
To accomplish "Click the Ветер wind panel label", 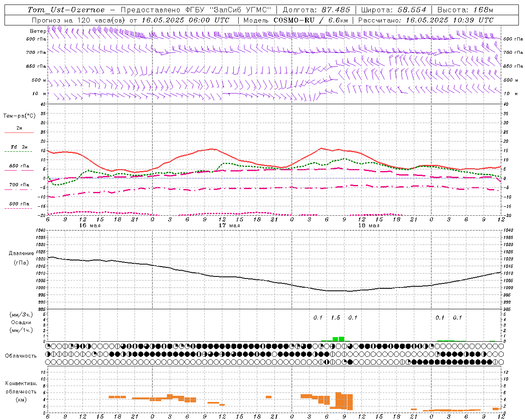I will [x=38, y=31].
